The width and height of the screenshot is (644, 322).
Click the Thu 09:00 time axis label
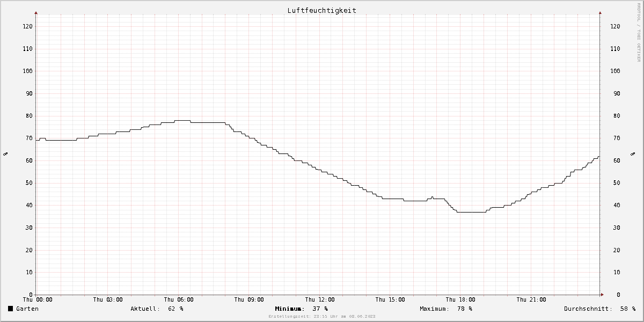249,299
